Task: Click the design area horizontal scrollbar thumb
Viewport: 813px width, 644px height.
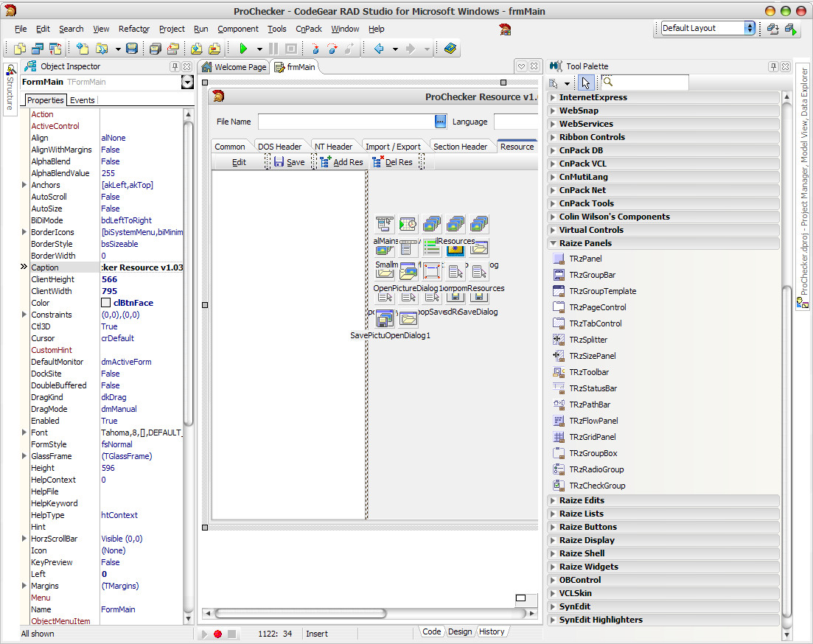Action: click(x=301, y=613)
